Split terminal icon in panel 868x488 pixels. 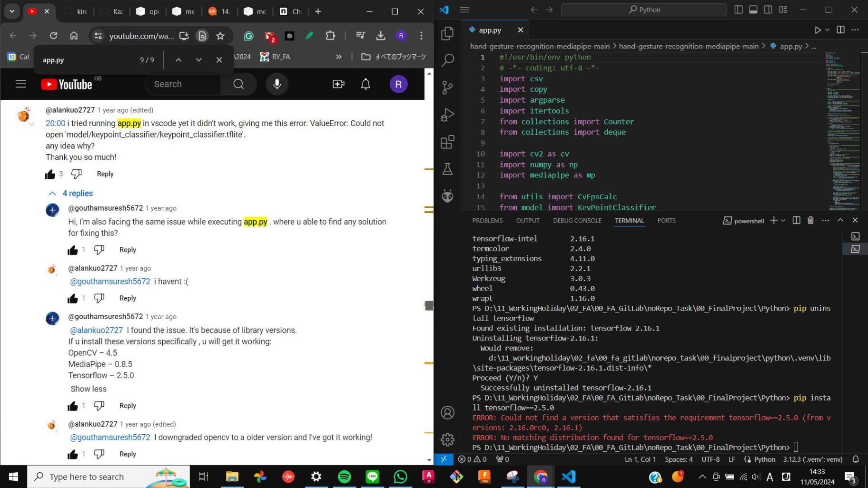[x=796, y=220]
